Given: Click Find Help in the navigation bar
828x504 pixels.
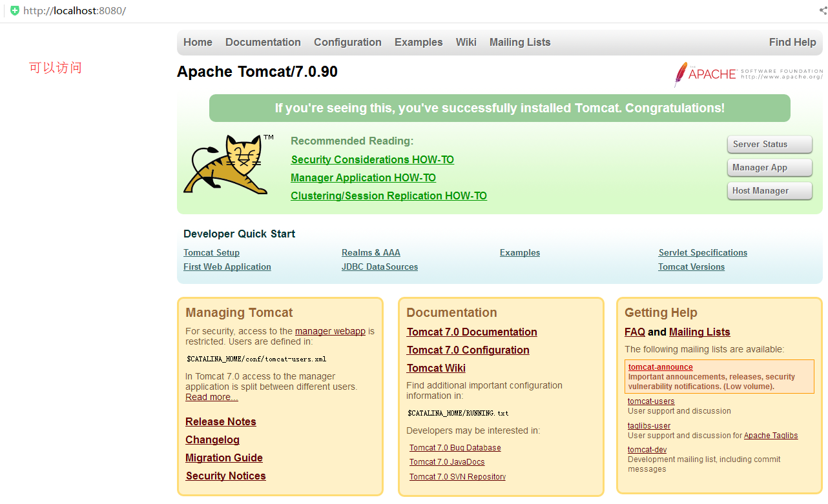Looking at the screenshot, I should (792, 43).
